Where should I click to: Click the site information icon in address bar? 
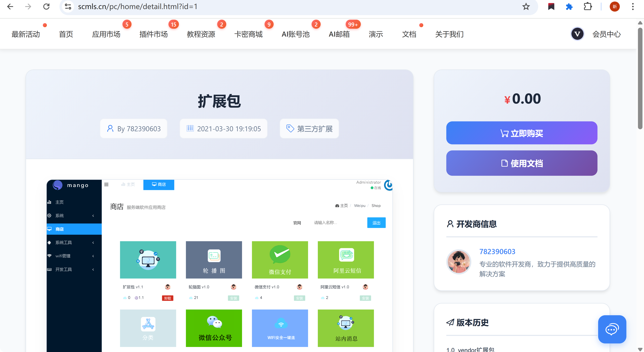(x=68, y=7)
